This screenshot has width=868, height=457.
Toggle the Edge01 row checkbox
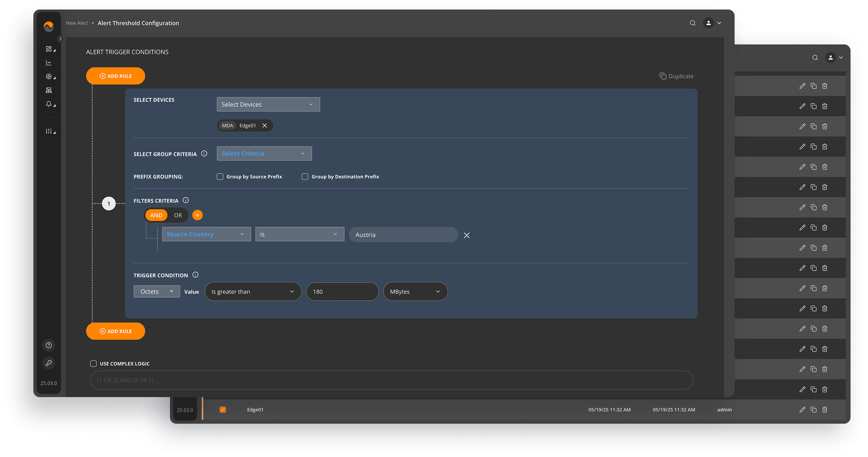click(x=223, y=409)
